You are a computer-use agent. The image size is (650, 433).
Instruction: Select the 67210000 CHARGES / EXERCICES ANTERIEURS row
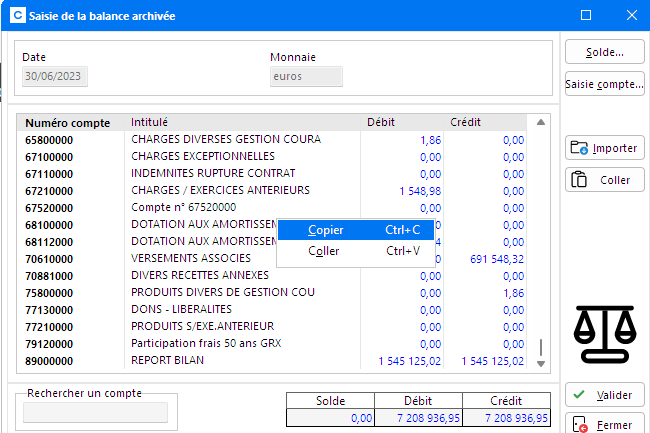click(200, 190)
